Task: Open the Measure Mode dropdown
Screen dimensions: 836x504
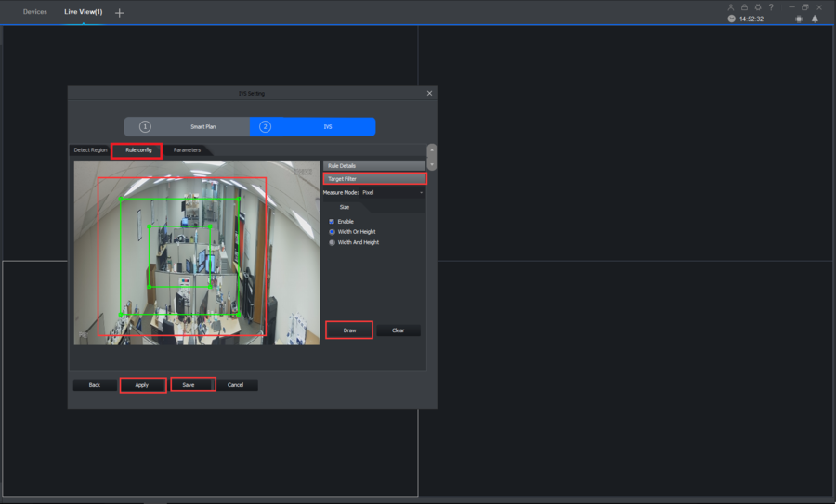Action: [392, 192]
